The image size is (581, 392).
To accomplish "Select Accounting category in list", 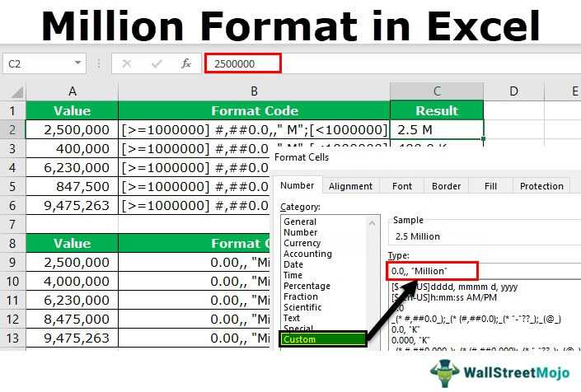I will coord(307,254).
